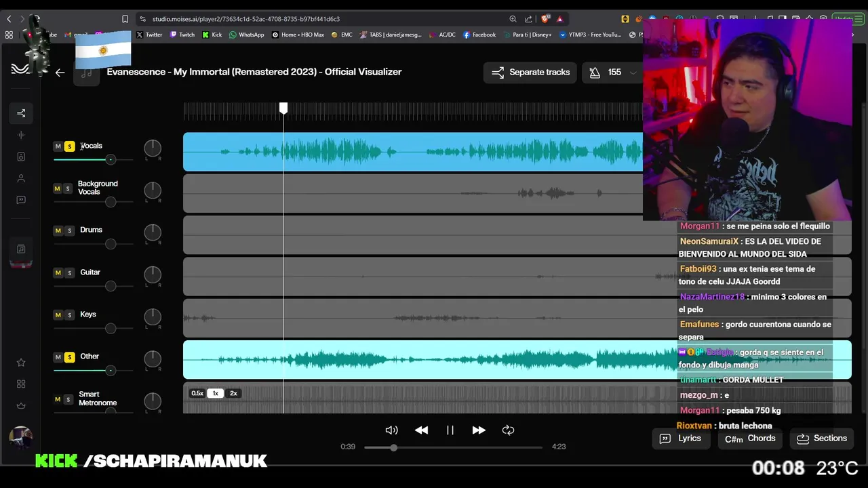Solo the Keys track
The width and height of the screenshot is (868, 488).
69,314
